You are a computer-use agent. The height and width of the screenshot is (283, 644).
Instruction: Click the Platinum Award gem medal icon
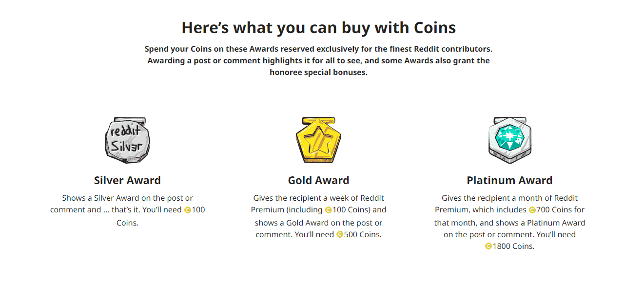click(x=509, y=140)
